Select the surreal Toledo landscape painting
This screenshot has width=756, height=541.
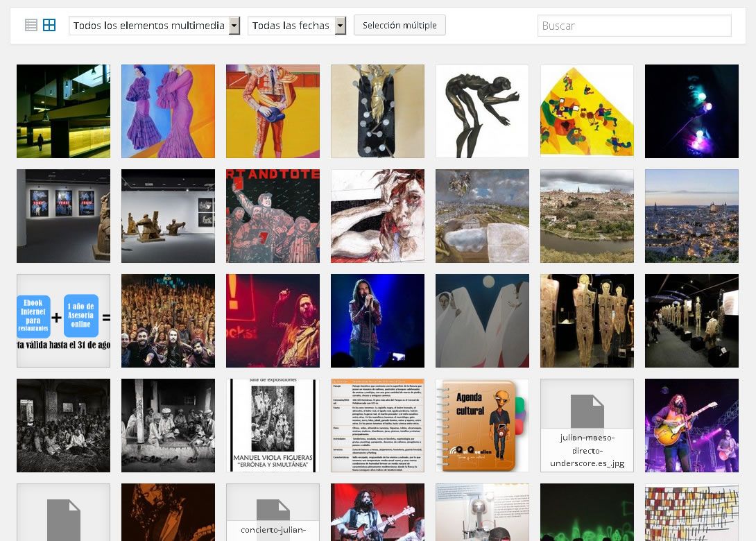tap(482, 216)
